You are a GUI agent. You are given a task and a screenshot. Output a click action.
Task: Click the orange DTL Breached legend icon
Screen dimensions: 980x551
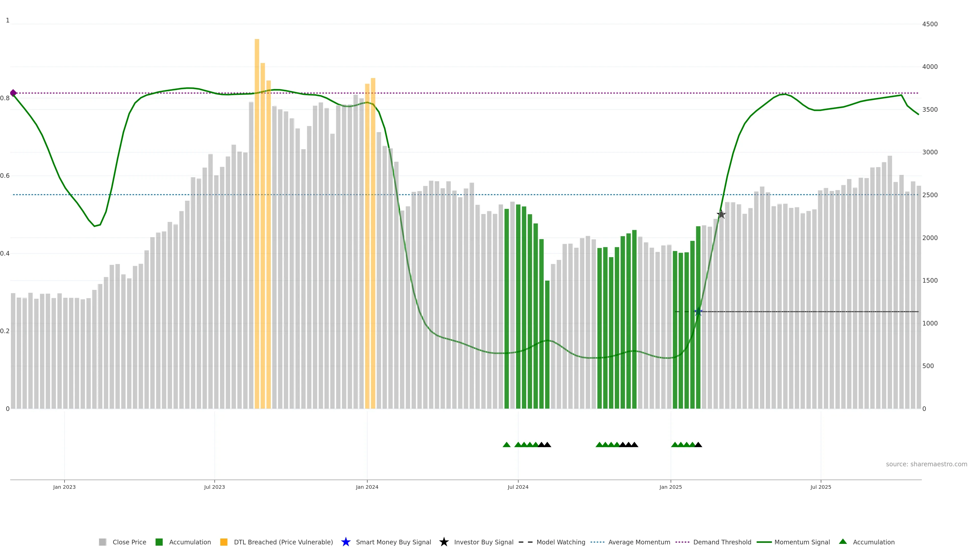click(224, 542)
